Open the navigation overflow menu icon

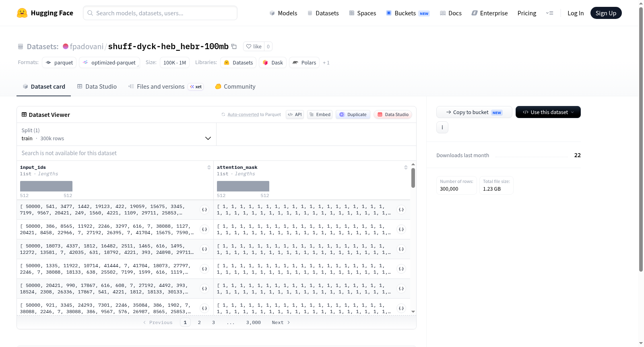[549, 13]
